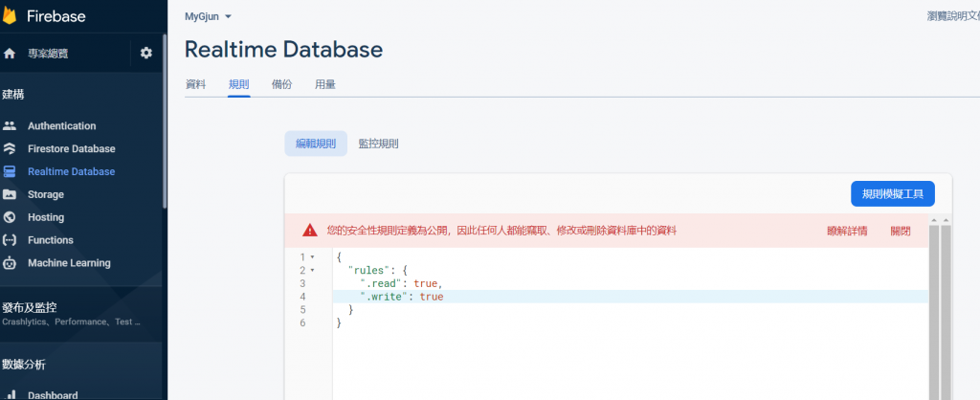The image size is (980, 400).
Task: Go to Functions in sidebar
Action: click(51, 240)
